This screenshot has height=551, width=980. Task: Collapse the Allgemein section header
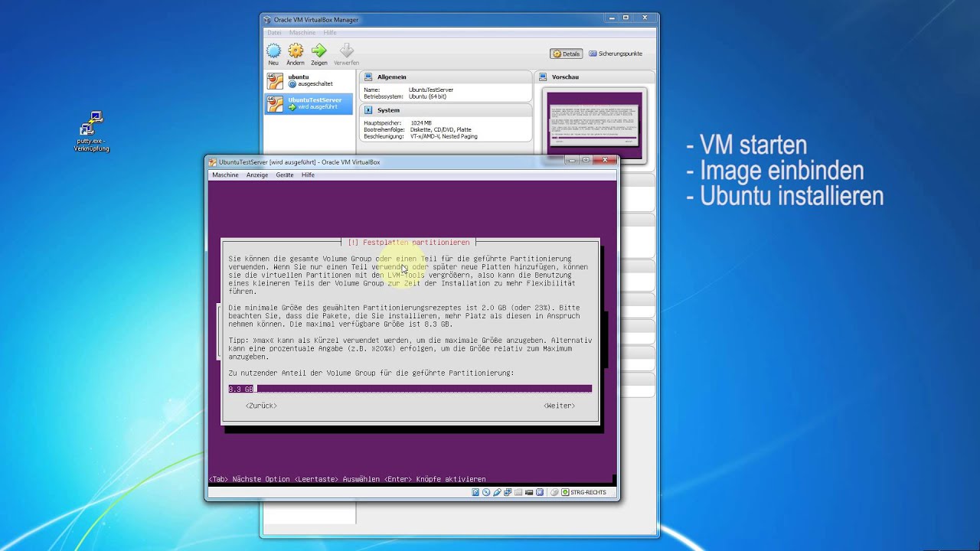coord(446,77)
